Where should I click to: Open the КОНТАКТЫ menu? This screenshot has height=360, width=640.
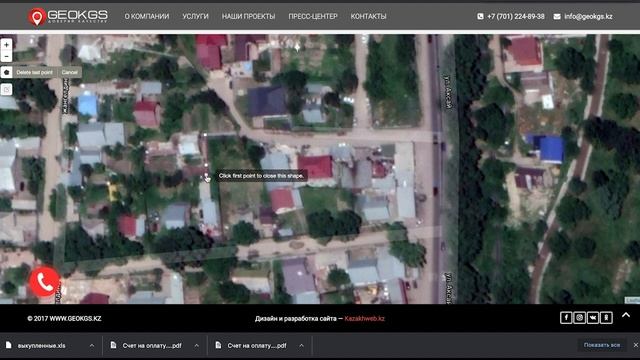(x=368, y=16)
